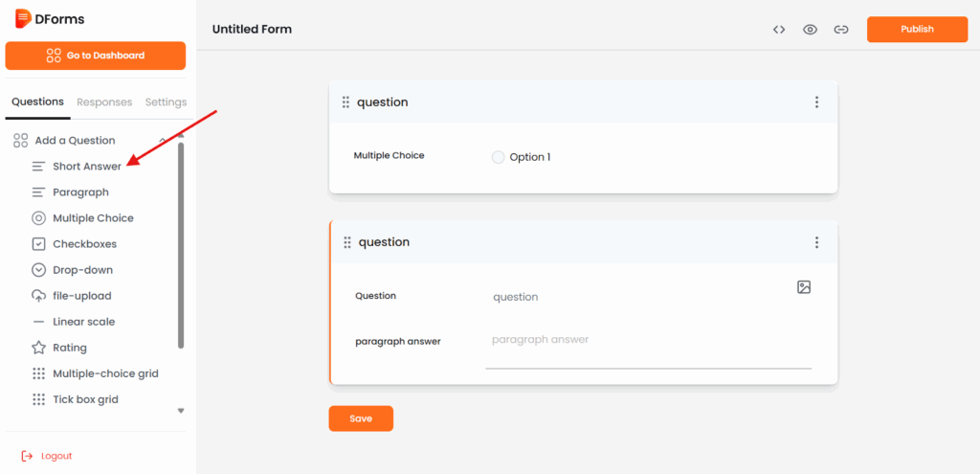Open three-dot menu of second question
This screenshot has height=474, width=980.
coord(816,243)
